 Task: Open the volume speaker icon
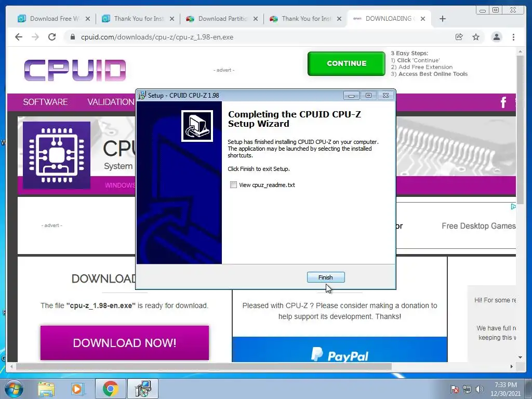479,389
